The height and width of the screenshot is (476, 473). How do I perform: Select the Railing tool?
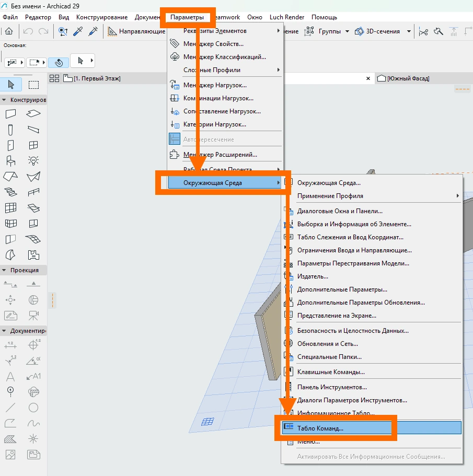pyautogui.click(x=33, y=192)
